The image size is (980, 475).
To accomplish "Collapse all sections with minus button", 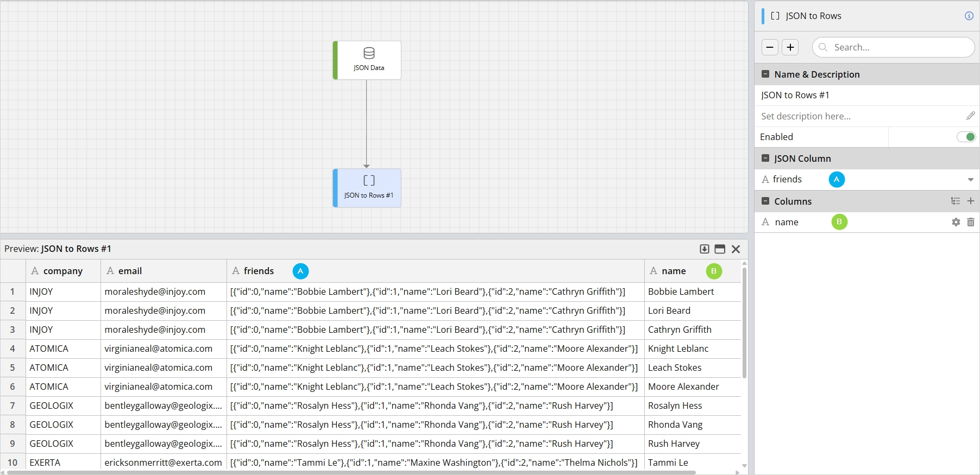I will (x=770, y=47).
